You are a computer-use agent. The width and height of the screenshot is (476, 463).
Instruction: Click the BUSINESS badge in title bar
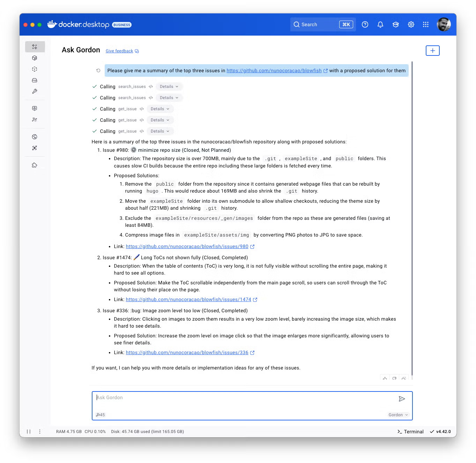click(122, 25)
